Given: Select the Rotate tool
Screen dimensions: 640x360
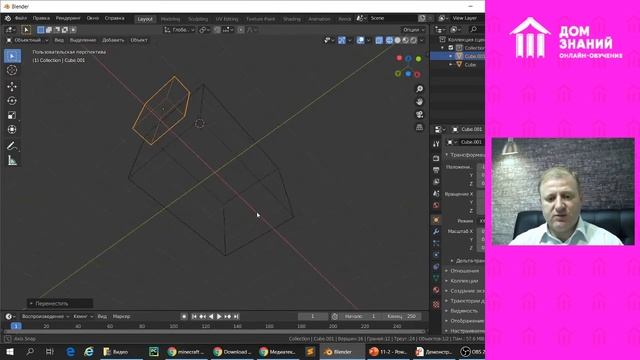Looking at the screenshot, I should point(12,100).
